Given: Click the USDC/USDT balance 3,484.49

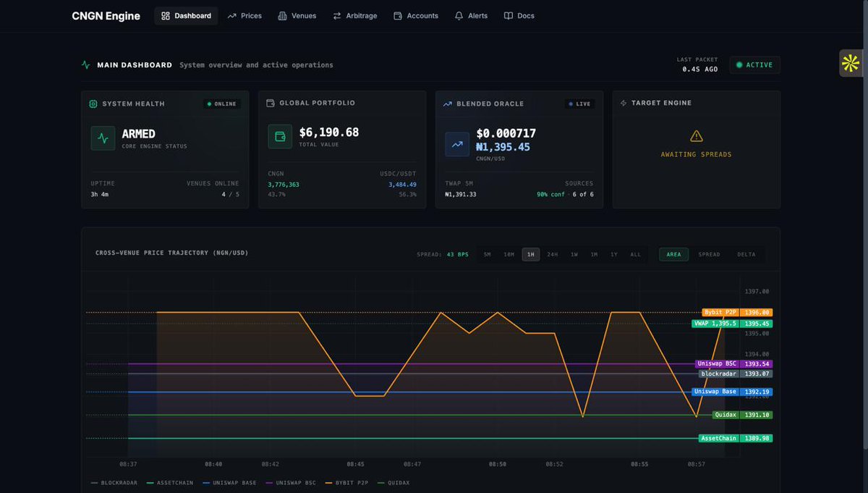Looking at the screenshot, I should pos(402,185).
